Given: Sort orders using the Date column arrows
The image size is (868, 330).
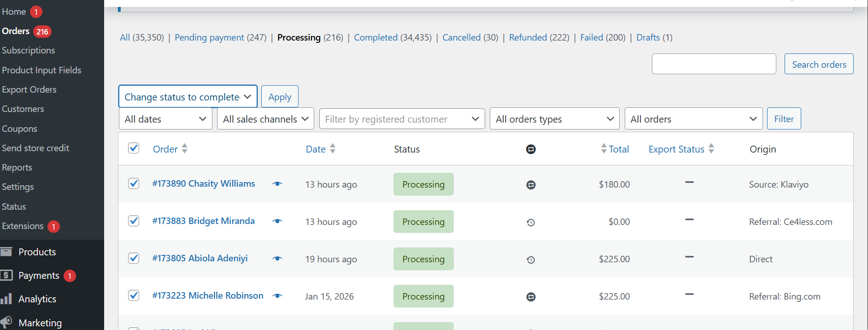Looking at the screenshot, I should (333, 149).
